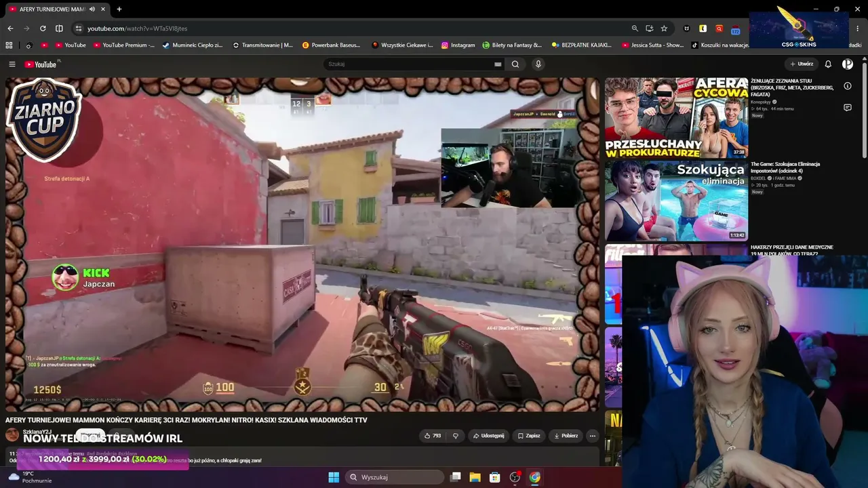Click the Zapisz save button

click(x=529, y=436)
